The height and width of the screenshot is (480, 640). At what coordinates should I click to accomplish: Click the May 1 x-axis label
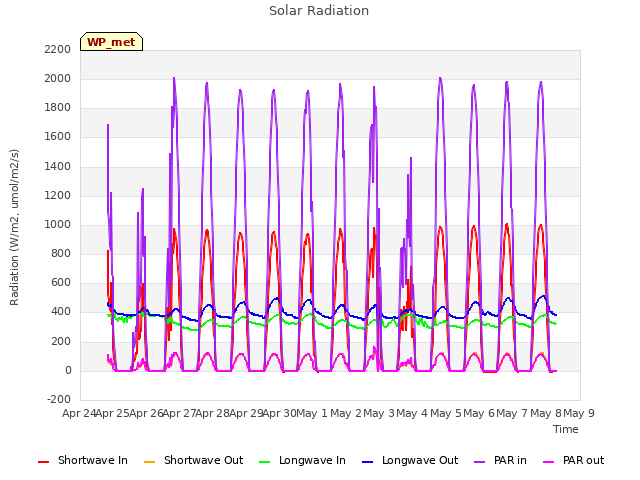312,413
